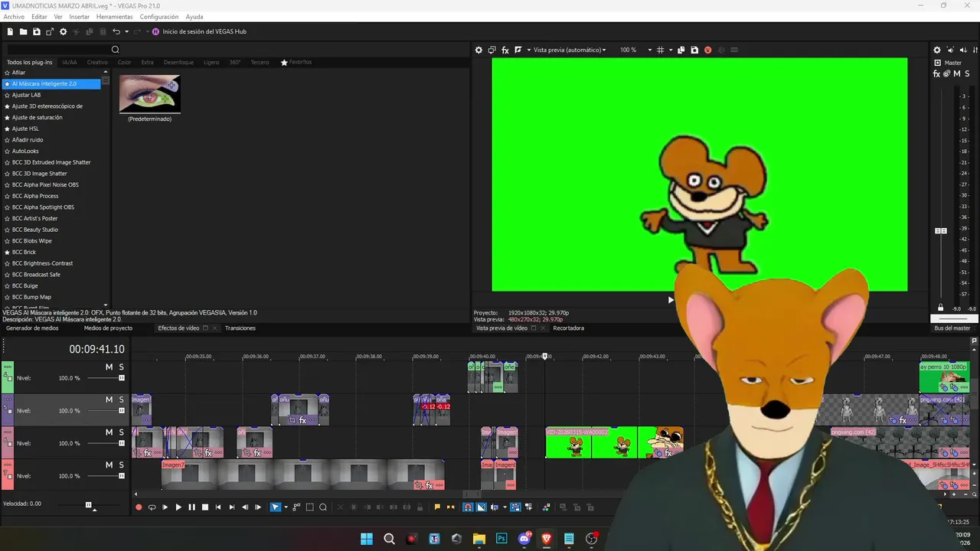Screen dimensions: 980x551
Task: Save the project with the disk icon
Action: [x=36, y=31]
